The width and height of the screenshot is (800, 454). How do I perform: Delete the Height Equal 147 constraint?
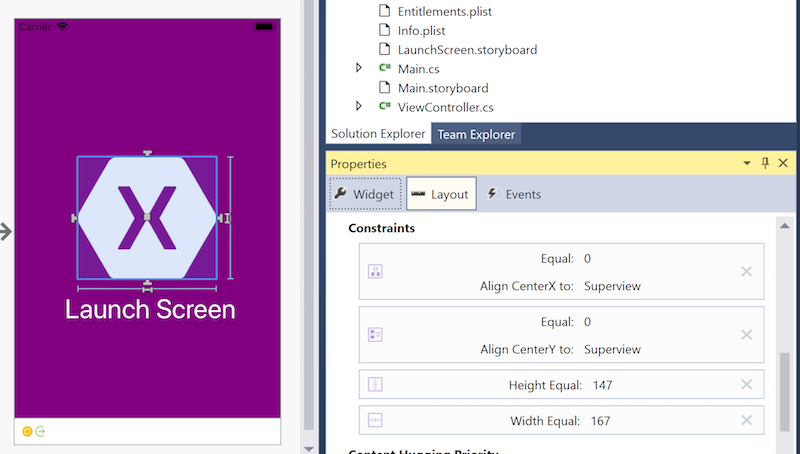click(x=746, y=384)
